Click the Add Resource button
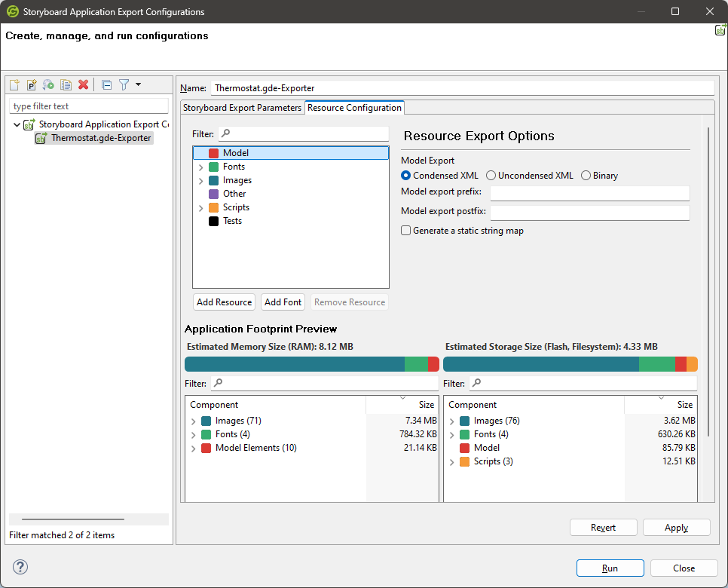The height and width of the screenshot is (588, 728). (x=225, y=302)
